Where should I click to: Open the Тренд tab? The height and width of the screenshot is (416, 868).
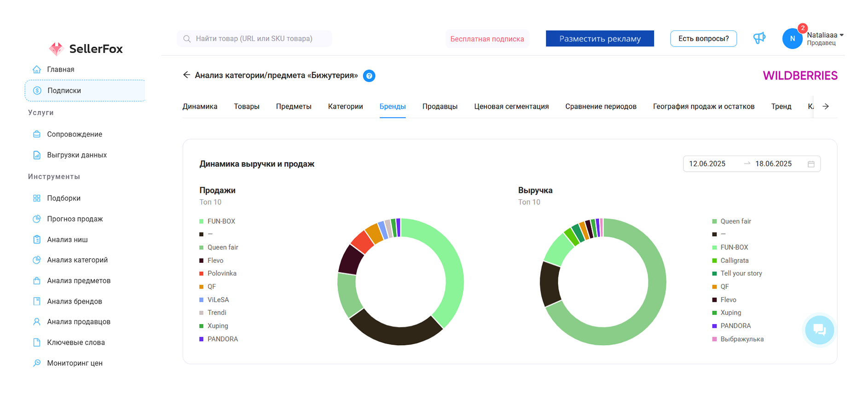point(781,106)
